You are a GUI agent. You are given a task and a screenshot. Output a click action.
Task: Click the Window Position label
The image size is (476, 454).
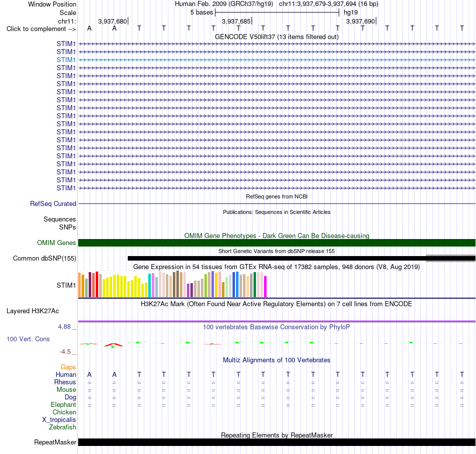pos(52,4)
